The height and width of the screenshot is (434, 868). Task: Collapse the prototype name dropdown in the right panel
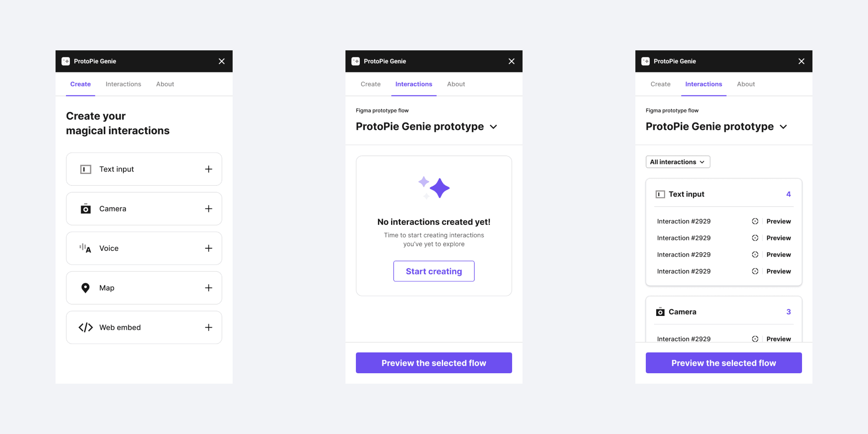coord(784,127)
